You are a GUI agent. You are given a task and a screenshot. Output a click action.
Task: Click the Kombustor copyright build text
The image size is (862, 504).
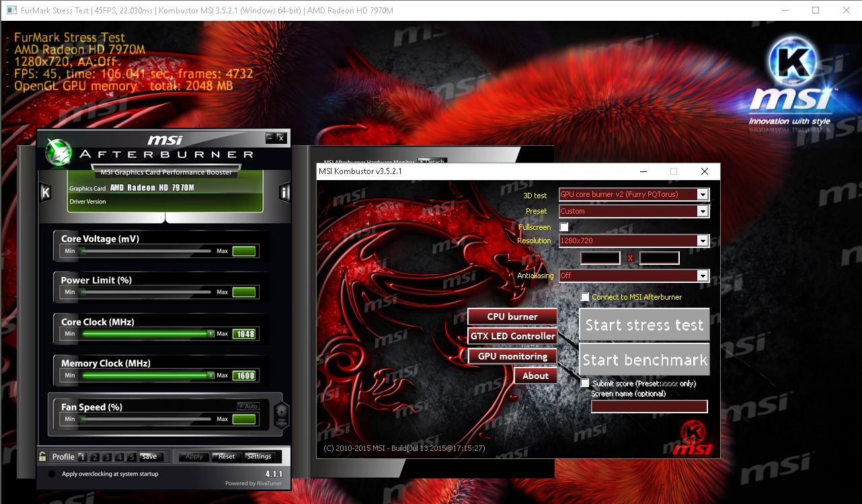pyautogui.click(x=404, y=448)
